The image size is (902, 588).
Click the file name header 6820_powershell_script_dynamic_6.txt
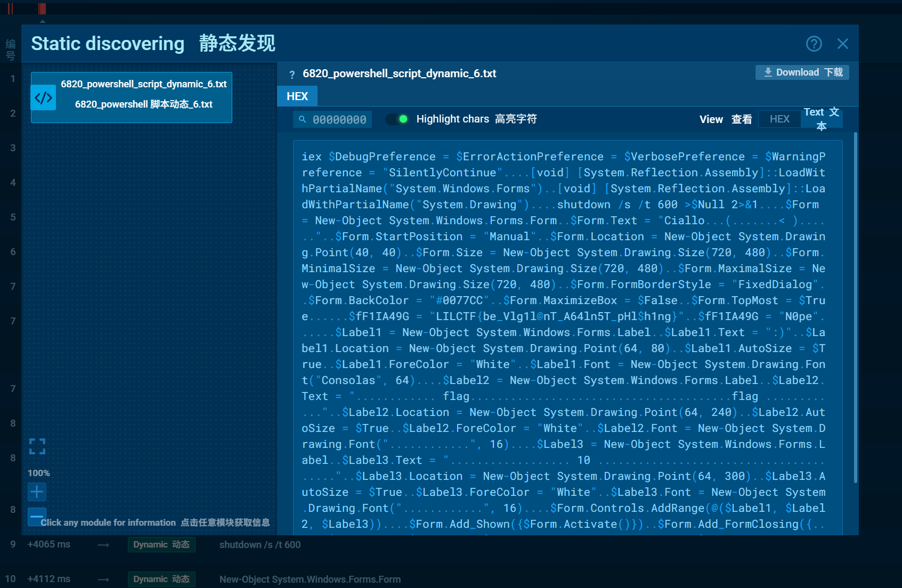399,73
